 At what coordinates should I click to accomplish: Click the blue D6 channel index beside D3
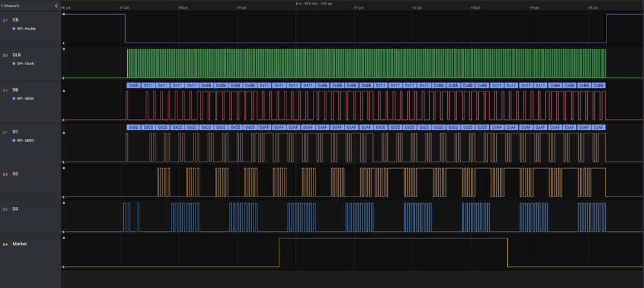pos(5,209)
